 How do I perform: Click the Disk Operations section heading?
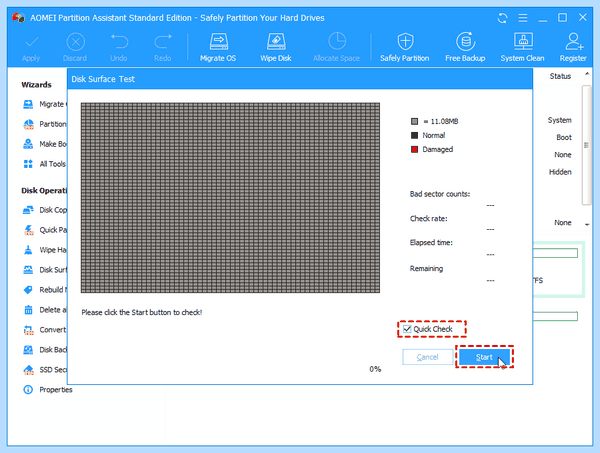pyautogui.click(x=44, y=191)
